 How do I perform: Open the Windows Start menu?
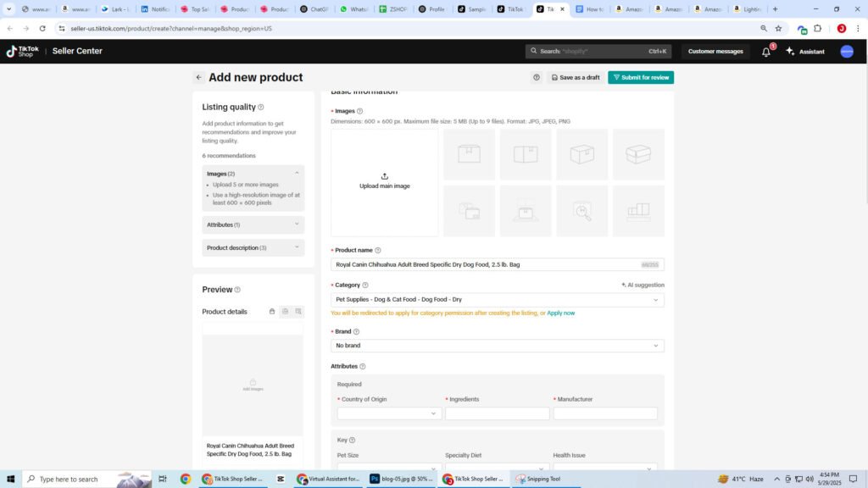tap(10, 480)
